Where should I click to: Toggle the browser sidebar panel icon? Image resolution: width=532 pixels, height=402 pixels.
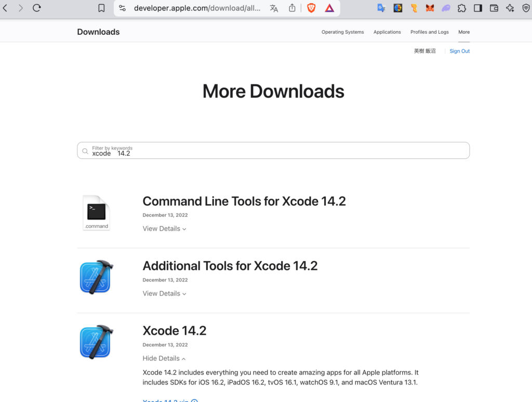[x=478, y=8]
